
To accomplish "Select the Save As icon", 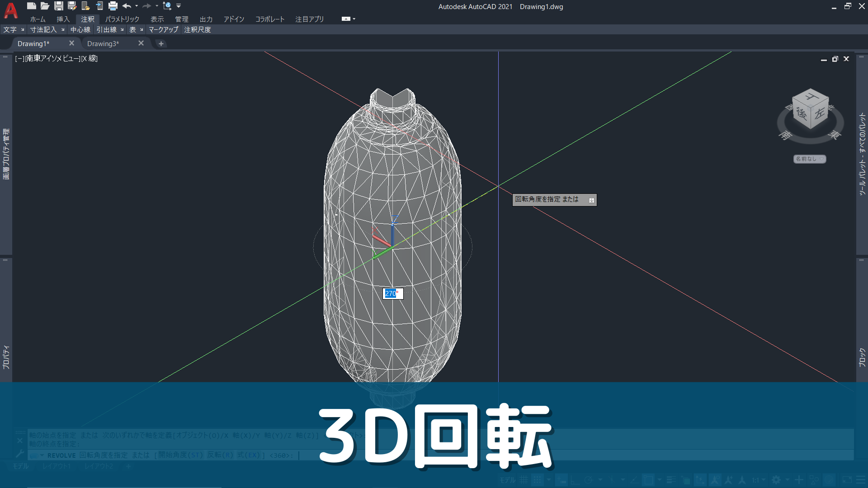I will 71,6.
